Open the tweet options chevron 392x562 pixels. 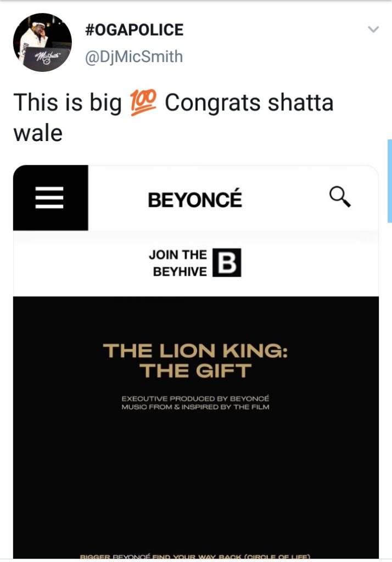point(373,30)
